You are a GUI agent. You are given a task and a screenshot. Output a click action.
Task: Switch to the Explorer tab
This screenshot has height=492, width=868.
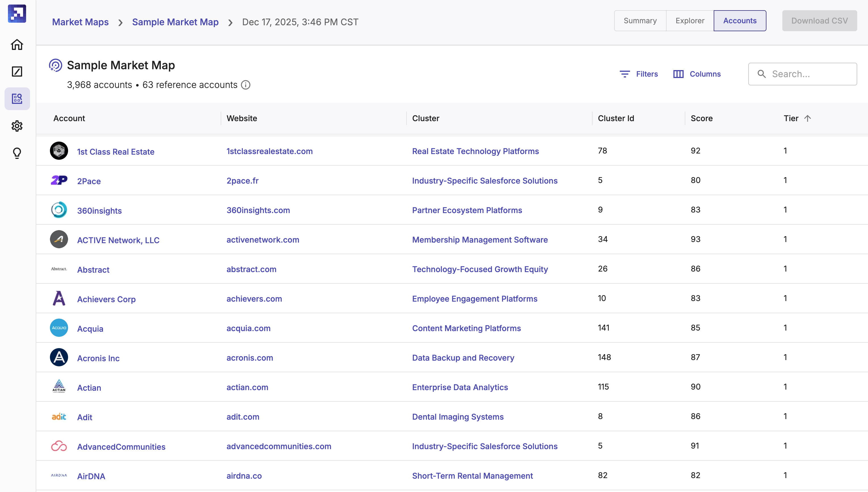click(x=689, y=21)
